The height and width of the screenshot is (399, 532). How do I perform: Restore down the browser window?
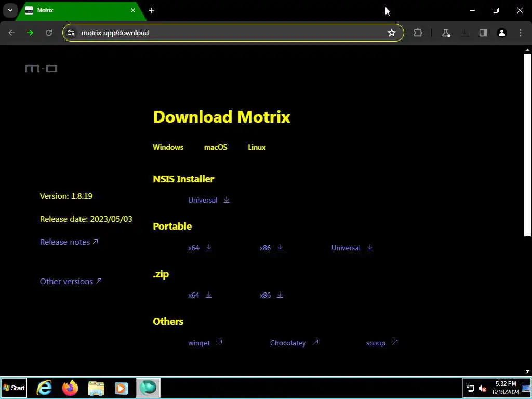click(496, 10)
